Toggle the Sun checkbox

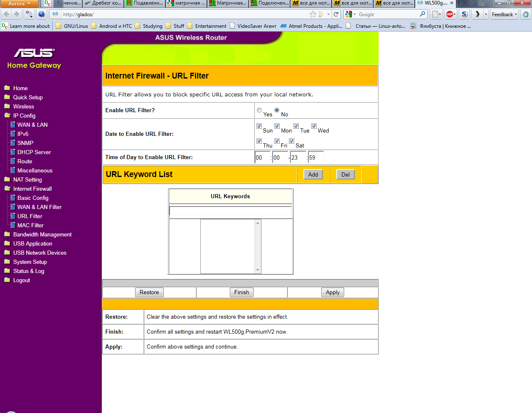click(x=259, y=126)
